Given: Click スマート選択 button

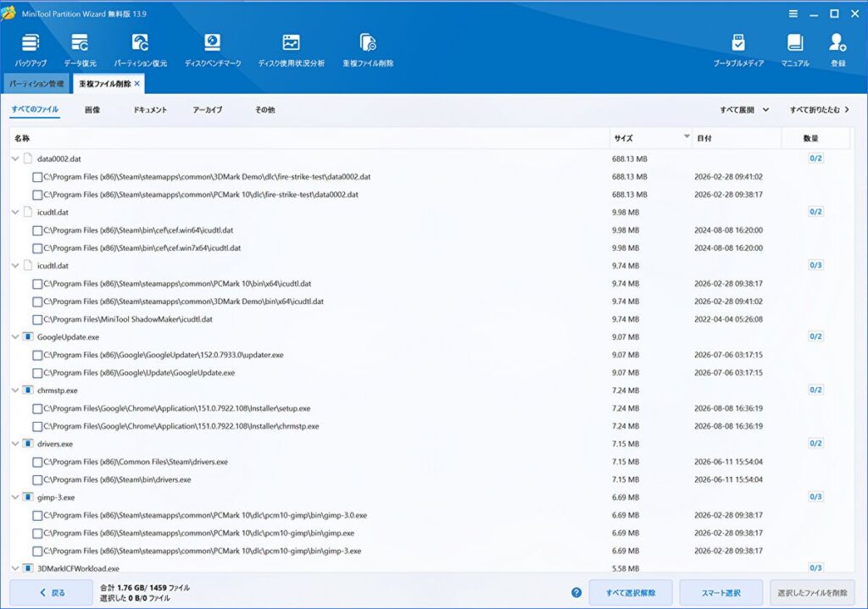Looking at the screenshot, I should [x=721, y=592].
